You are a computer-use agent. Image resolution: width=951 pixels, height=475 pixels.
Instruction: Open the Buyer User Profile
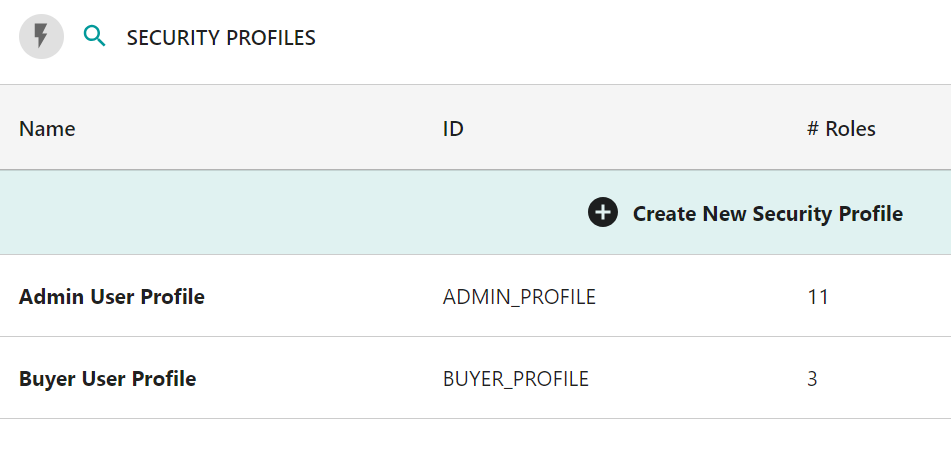(x=108, y=379)
